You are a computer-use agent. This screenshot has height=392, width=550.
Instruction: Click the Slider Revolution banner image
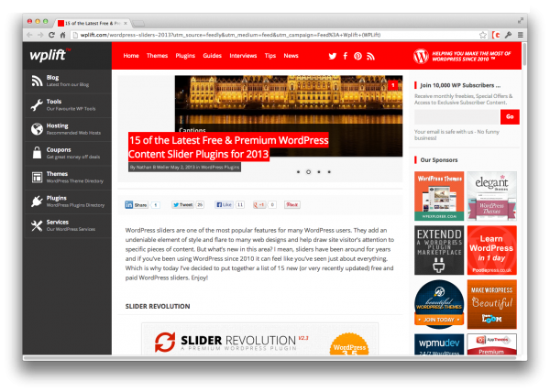[x=260, y=339]
